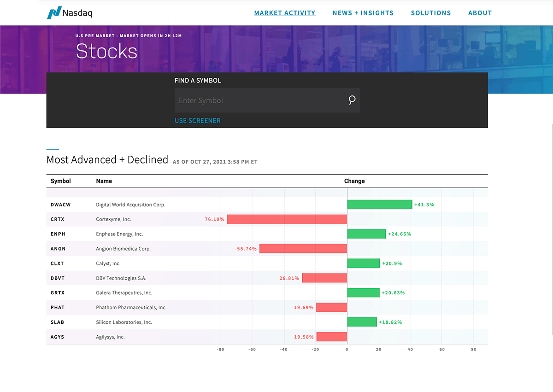Click the Stocks page title
Image resolution: width=553 pixels, height=392 pixels.
(107, 51)
